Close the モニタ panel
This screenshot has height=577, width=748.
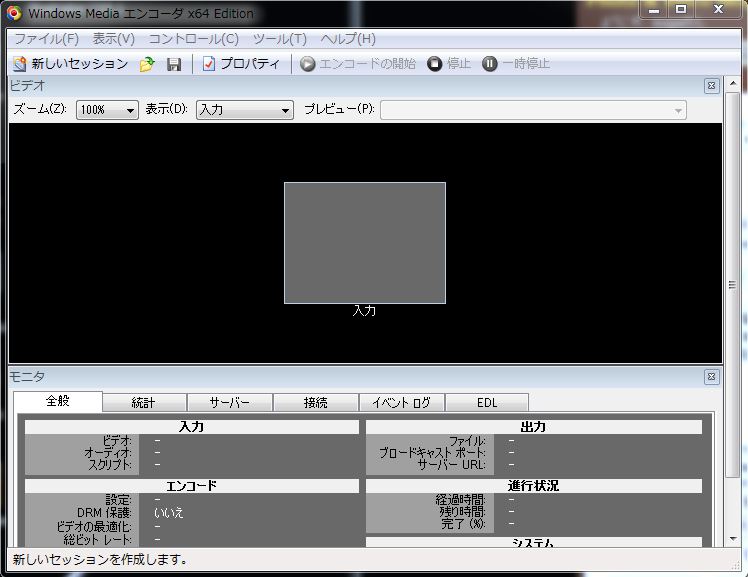pyautogui.click(x=711, y=377)
